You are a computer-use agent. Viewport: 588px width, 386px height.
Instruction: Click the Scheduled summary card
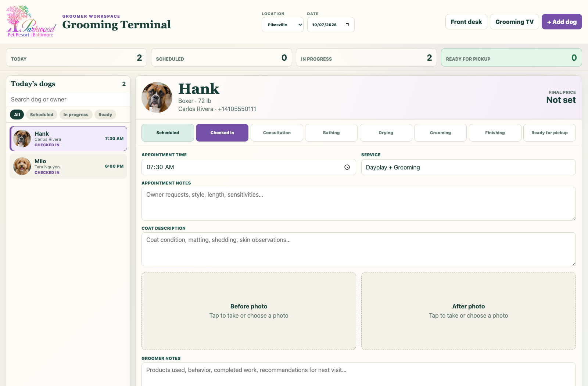click(222, 57)
